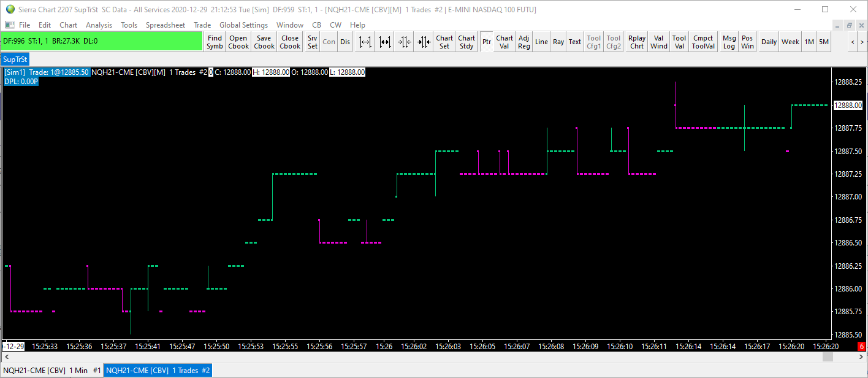Switch chart to 1M timeframe
The width and height of the screenshot is (868, 378).
pyautogui.click(x=809, y=42)
